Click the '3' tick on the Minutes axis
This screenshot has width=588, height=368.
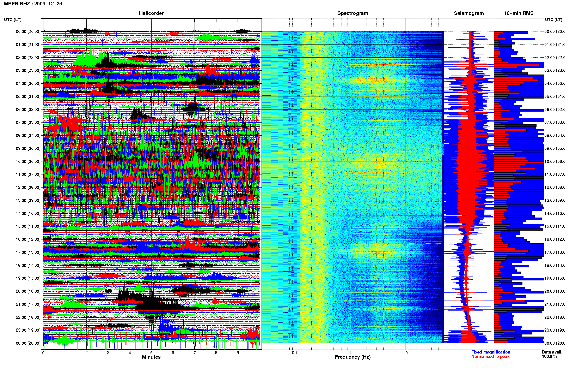click(x=108, y=353)
